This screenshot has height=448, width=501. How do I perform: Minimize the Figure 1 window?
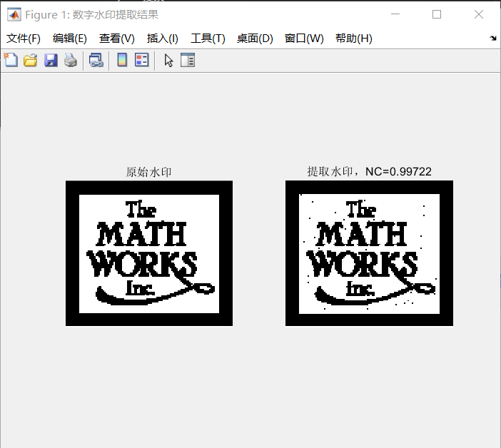point(395,14)
